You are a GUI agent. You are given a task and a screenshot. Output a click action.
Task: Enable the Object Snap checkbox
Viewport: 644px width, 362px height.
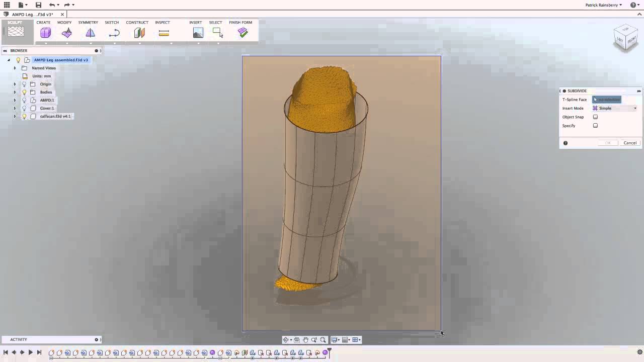pyautogui.click(x=595, y=117)
